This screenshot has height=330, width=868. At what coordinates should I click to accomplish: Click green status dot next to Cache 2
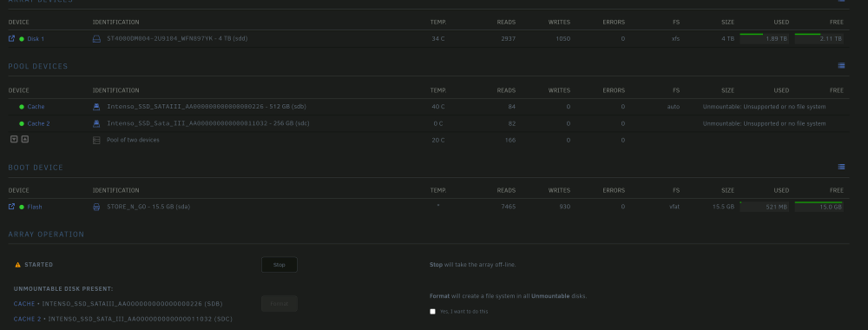point(22,123)
